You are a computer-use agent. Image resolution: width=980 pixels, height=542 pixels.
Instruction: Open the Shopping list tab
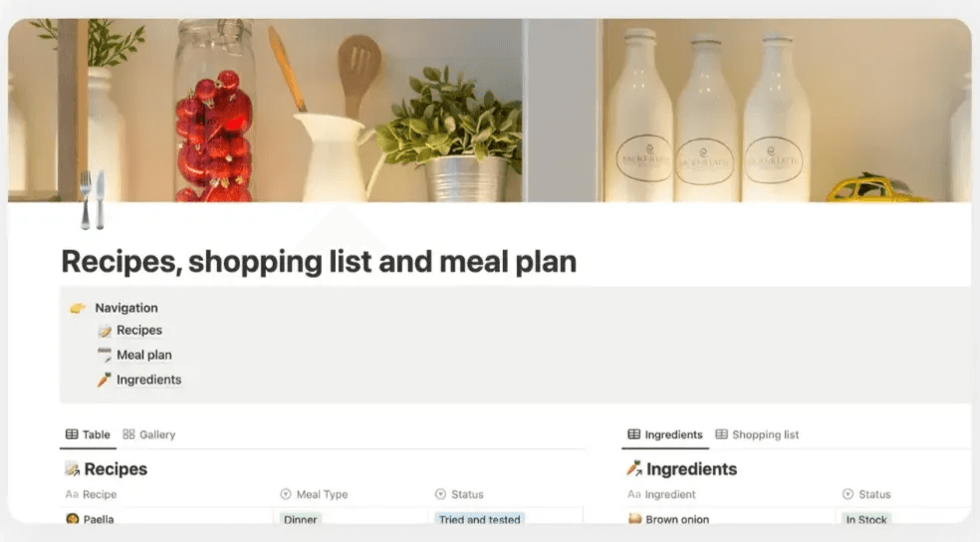[x=757, y=434]
